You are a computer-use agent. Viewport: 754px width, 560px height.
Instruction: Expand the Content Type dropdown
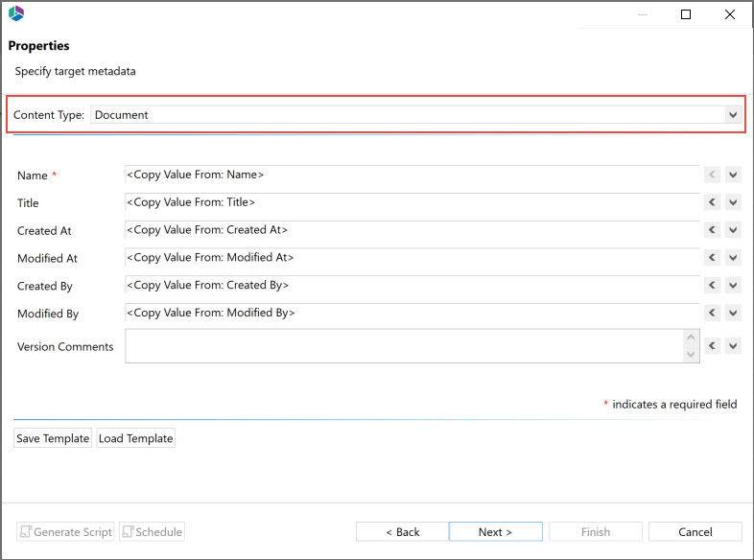point(733,115)
